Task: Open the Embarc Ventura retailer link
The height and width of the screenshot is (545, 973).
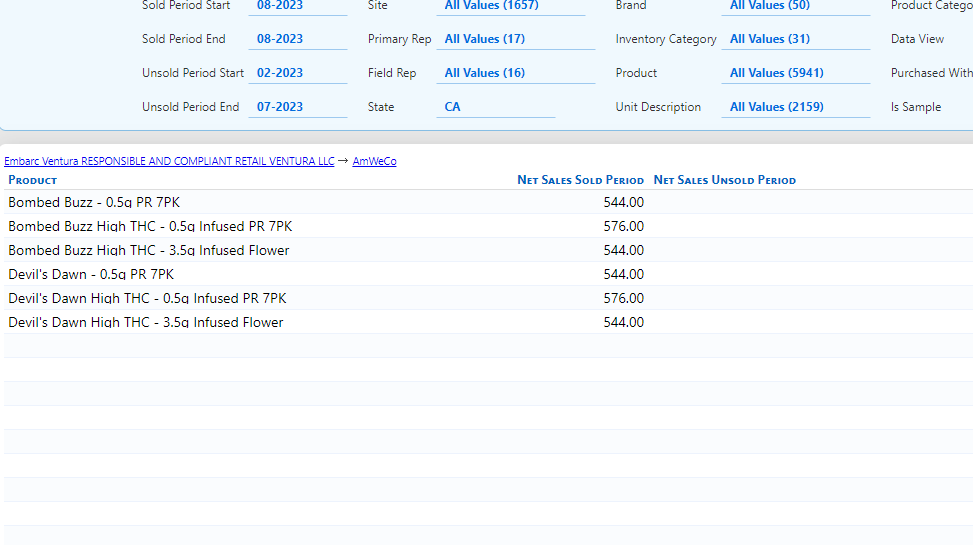Action: [x=169, y=161]
